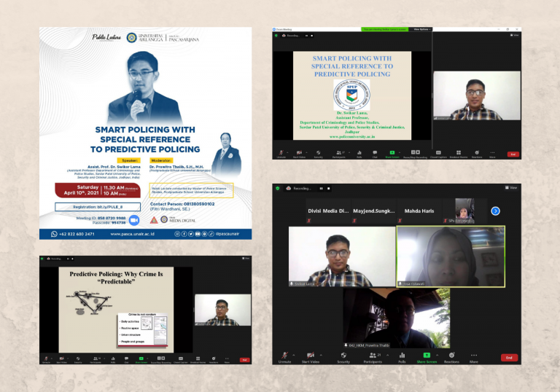Screen dimensions: 560x392
Task: Click Share Screen in the gallery-view window
Action: [x=427, y=357]
